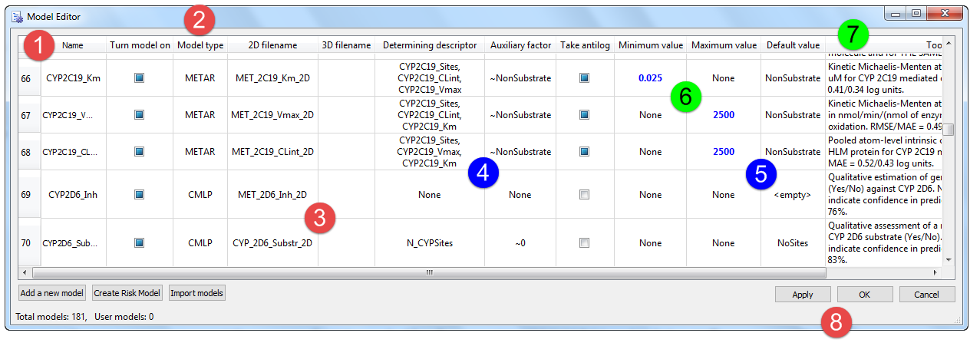
Task: Click the MET_2C19_Km_2D filename cell
Action: pyautogui.click(x=272, y=77)
